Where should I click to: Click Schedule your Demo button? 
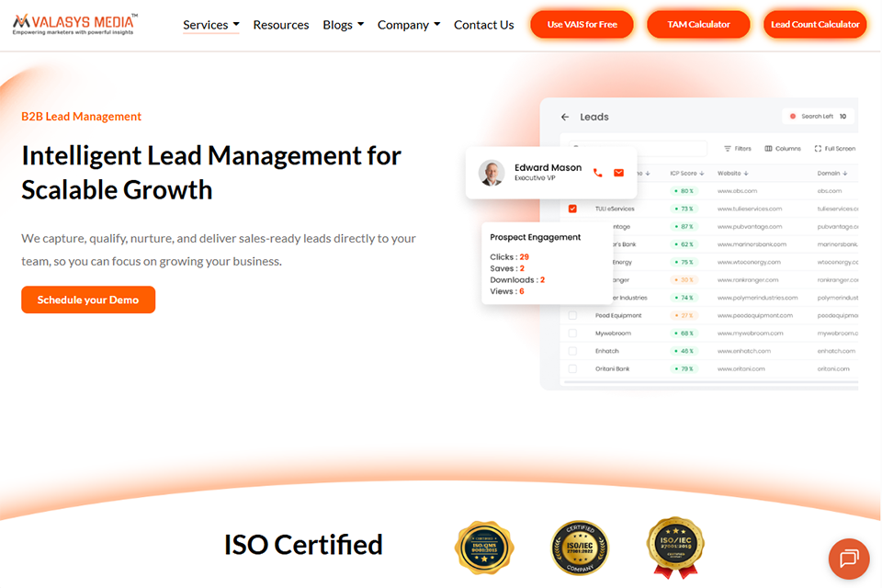click(88, 300)
